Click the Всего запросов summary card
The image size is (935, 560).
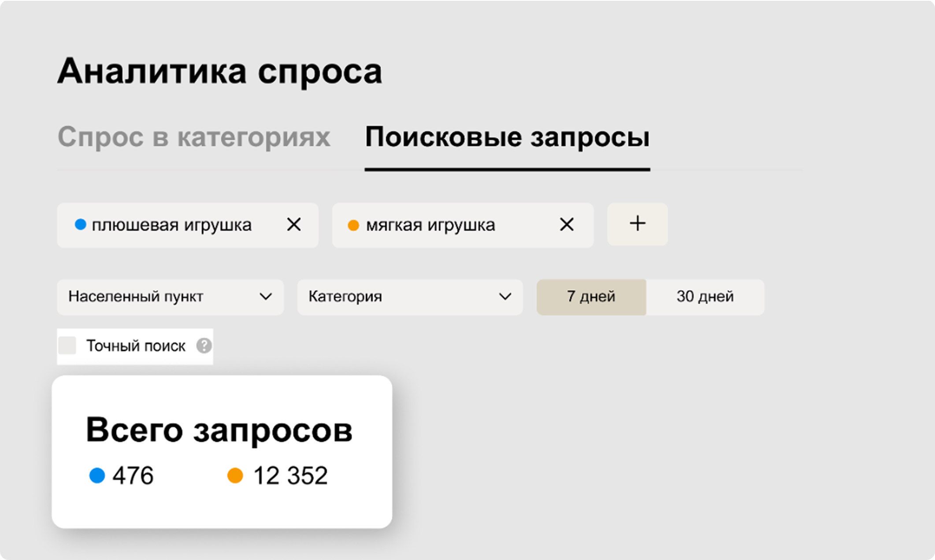tap(222, 451)
